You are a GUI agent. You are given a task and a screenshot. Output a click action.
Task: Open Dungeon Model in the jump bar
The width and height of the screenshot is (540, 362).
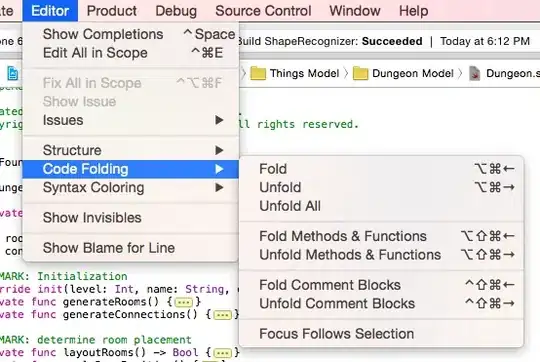point(413,73)
